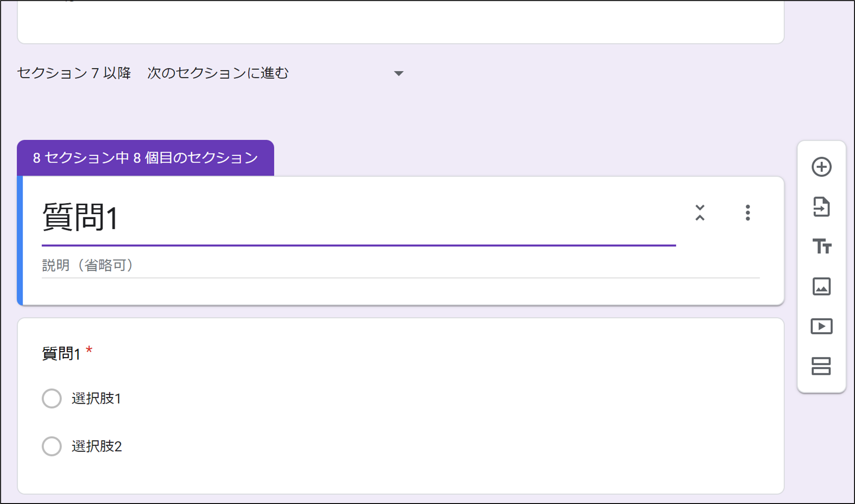
Task: Click the dropdown arrow after セクション 7 以降
Action: click(398, 73)
